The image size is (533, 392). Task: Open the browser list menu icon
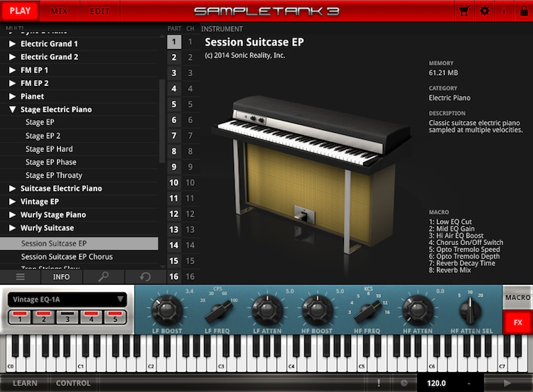point(21,277)
